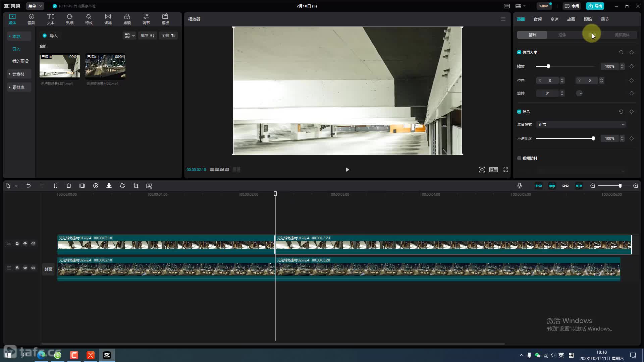This screenshot has height=362, width=644.
Task: Open the 文本 text tool panel
Action: 51,19
